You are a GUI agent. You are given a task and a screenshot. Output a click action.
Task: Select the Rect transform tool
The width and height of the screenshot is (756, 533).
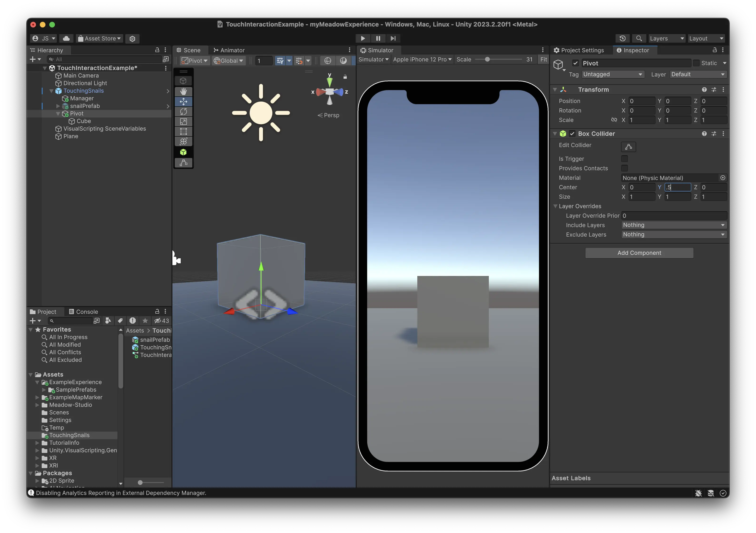[183, 131]
